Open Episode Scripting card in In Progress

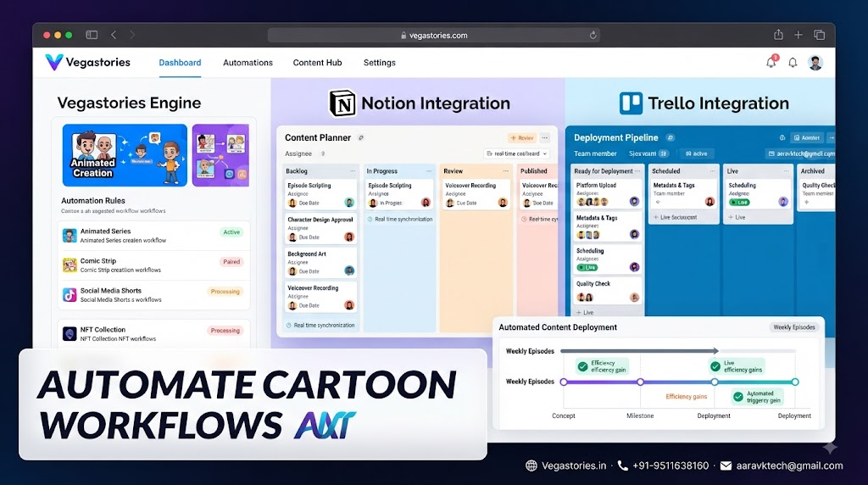click(x=400, y=194)
